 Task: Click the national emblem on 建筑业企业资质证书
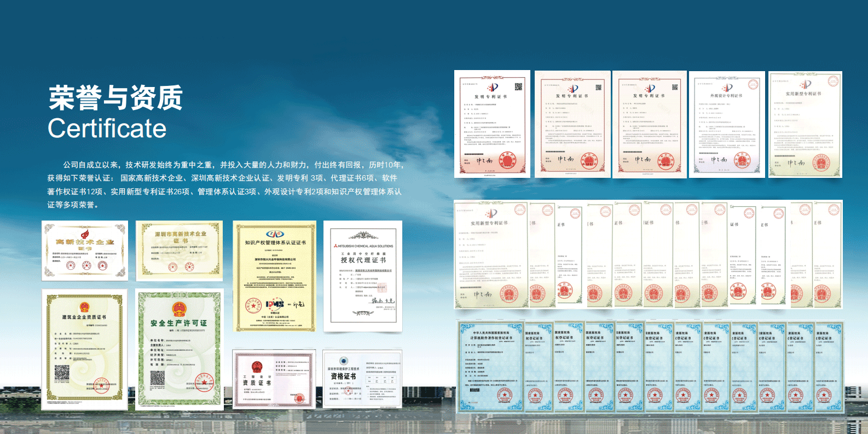(84, 306)
